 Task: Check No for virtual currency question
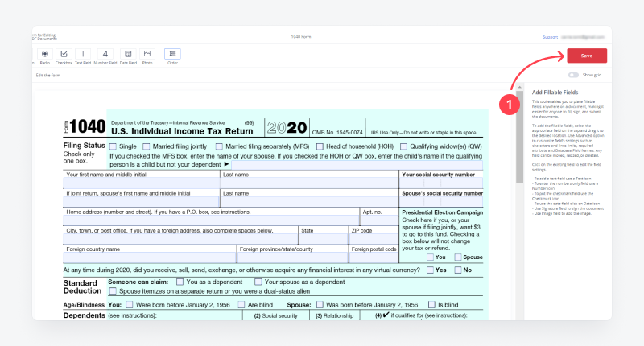[458, 270]
